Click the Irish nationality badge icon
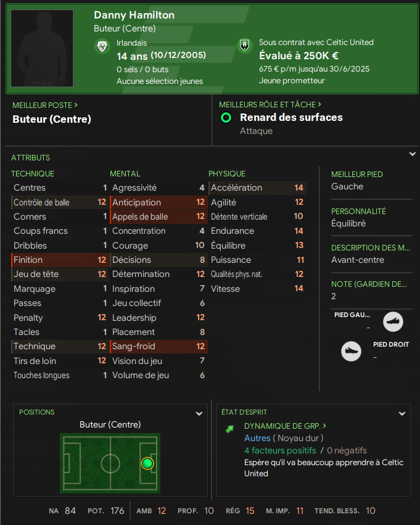 [x=102, y=47]
